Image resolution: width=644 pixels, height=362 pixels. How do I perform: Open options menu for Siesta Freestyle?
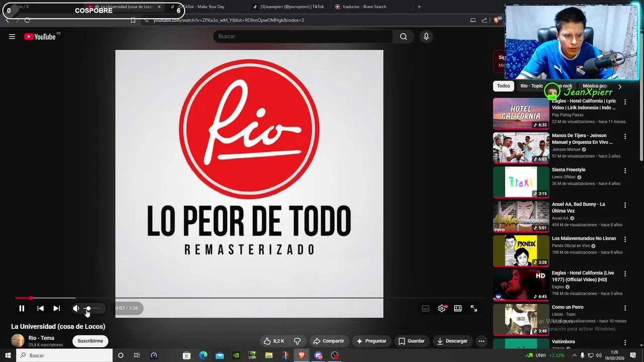(625, 170)
